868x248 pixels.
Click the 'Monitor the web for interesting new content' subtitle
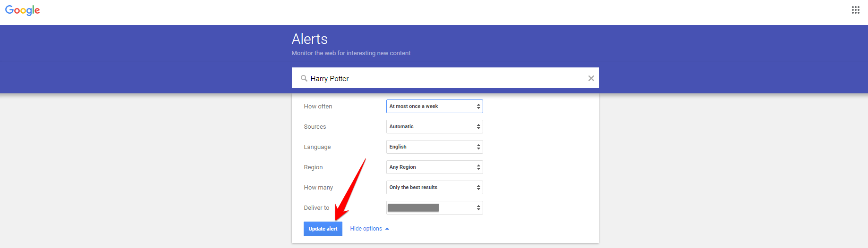[351, 53]
